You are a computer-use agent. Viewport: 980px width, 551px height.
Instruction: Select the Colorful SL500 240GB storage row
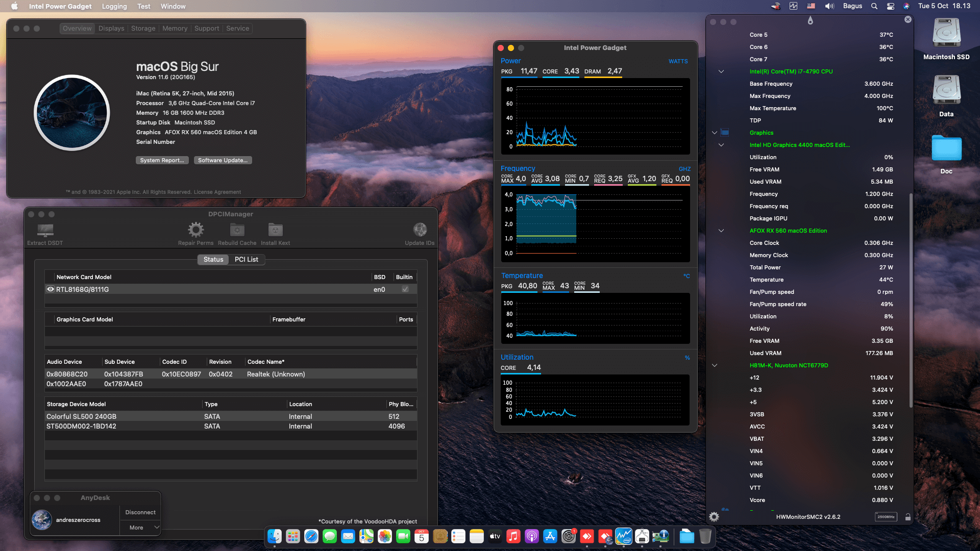231,416
